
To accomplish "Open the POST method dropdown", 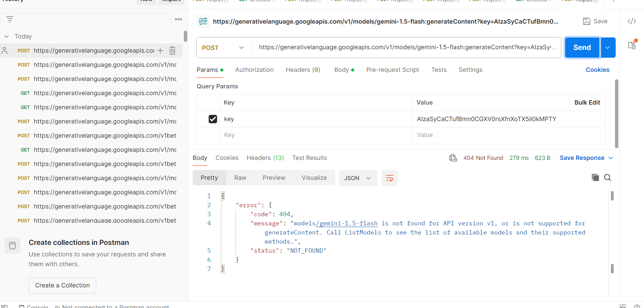I will coord(223,48).
